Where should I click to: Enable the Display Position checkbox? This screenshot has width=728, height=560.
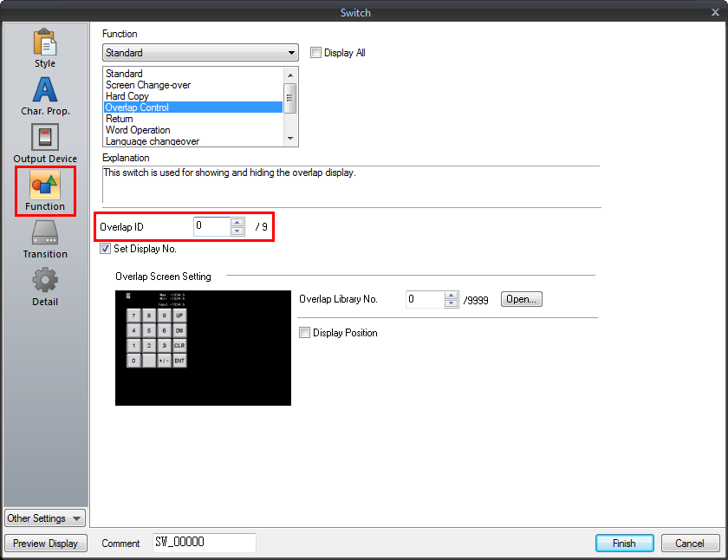pyautogui.click(x=304, y=333)
